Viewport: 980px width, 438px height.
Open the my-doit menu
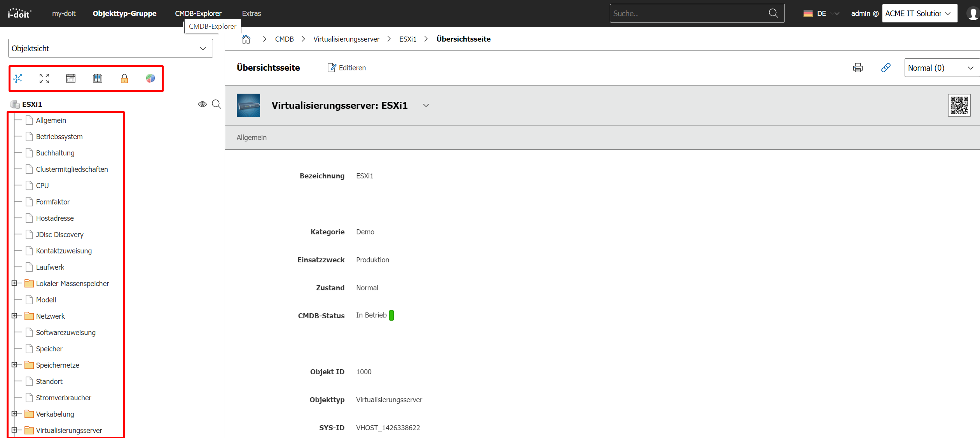(64, 14)
